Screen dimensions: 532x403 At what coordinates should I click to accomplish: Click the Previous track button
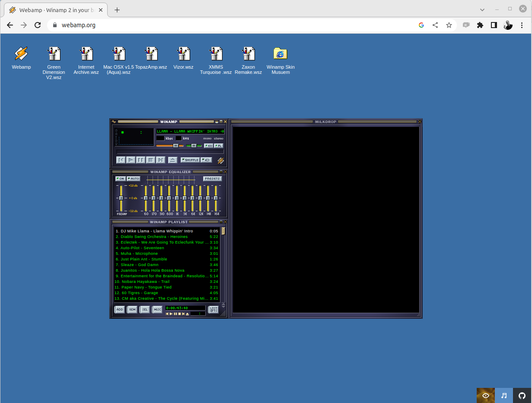pos(121,160)
